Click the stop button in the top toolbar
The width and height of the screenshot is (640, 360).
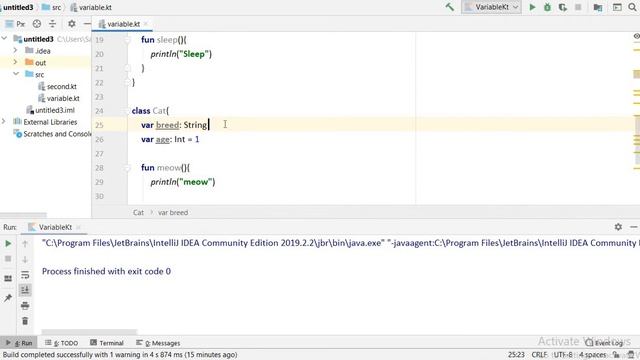click(x=578, y=7)
